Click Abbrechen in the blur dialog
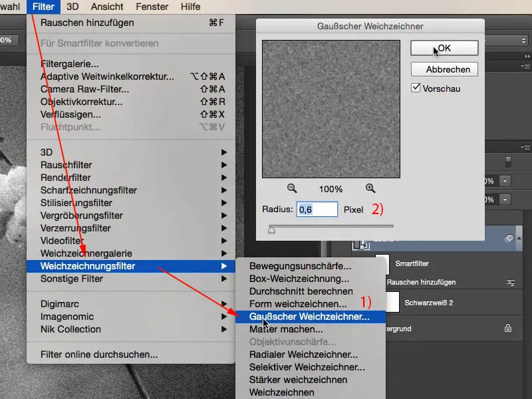 pos(444,69)
